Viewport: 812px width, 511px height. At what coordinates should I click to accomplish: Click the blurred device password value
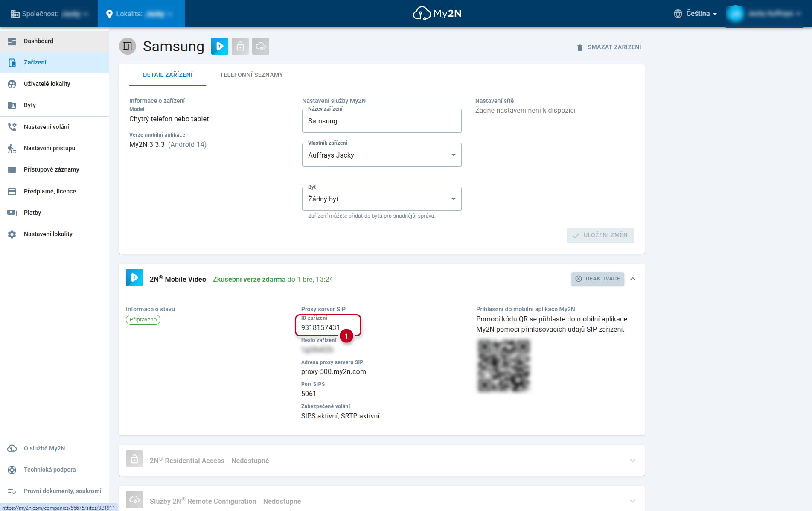317,350
